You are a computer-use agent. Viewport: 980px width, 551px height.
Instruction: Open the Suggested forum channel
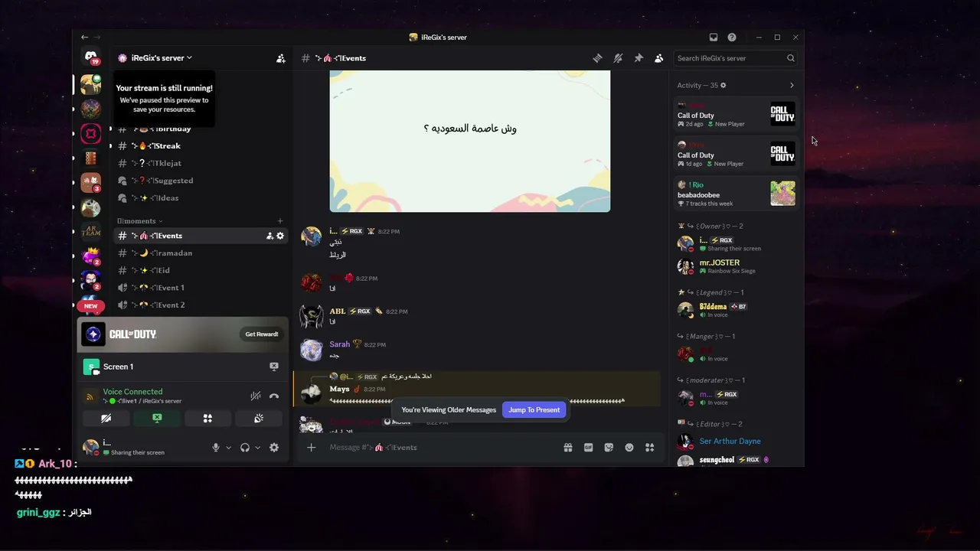201,181
